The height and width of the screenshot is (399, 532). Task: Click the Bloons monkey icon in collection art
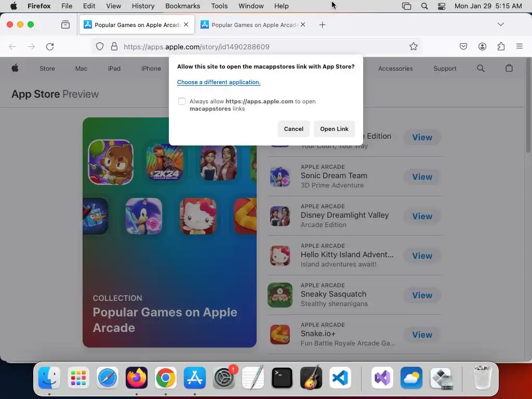click(x=111, y=162)
